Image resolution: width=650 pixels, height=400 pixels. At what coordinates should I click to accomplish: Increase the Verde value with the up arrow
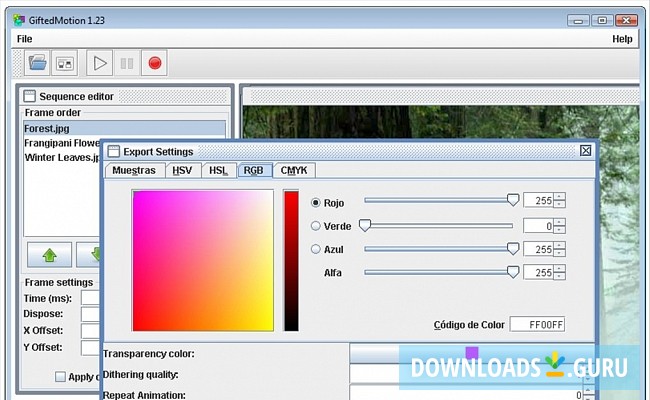click(x=560, y=222)
